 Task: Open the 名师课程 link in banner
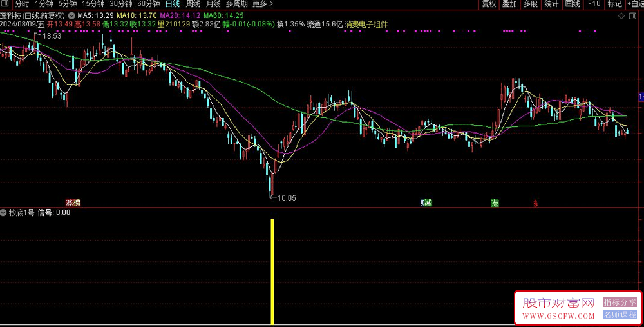tap(620, 315)
